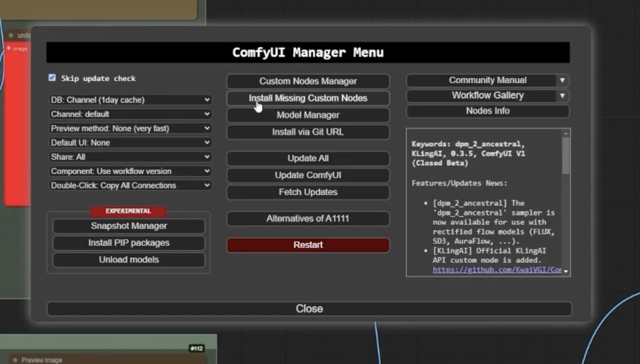This screenshot has height=364, width=640.
Task: Click the news panel scroll-down arrow
Action: point(566,271)
